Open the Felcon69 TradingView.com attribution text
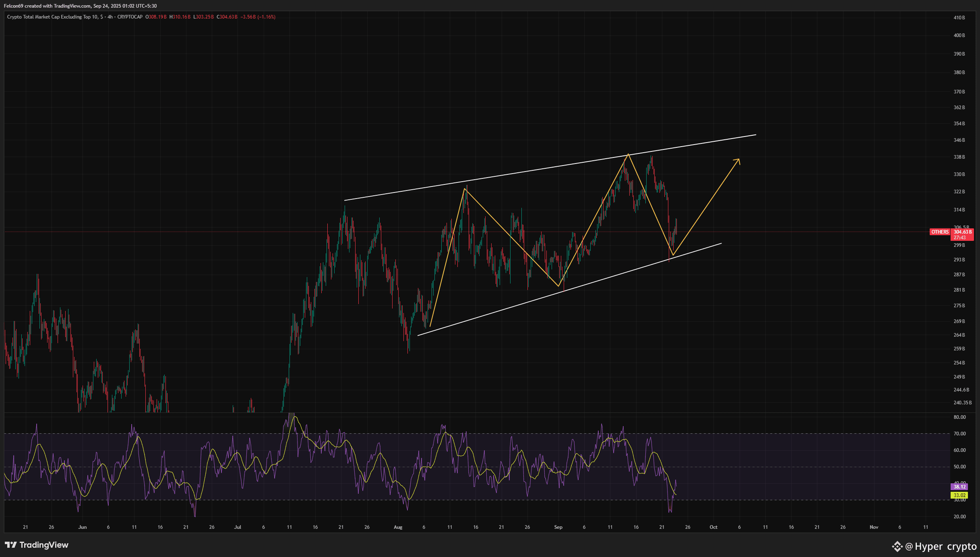This screenshot has width=980, height=557. tap(81, 6)
